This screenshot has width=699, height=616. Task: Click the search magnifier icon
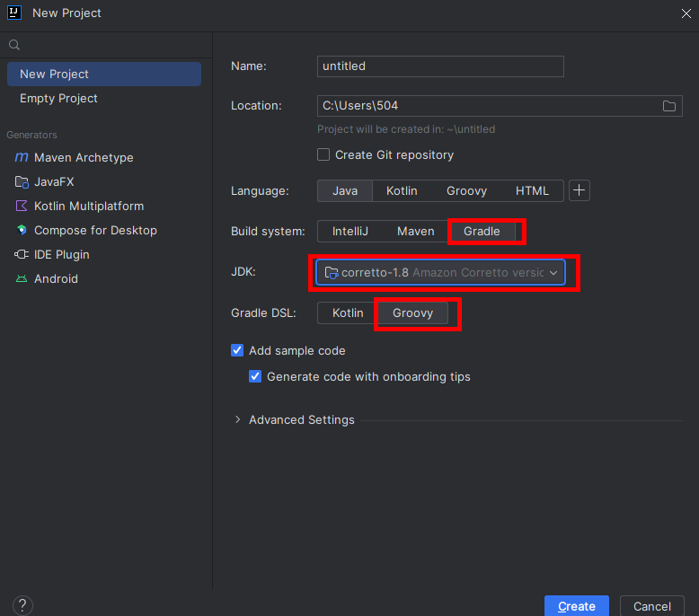click(x=14, y=45)
